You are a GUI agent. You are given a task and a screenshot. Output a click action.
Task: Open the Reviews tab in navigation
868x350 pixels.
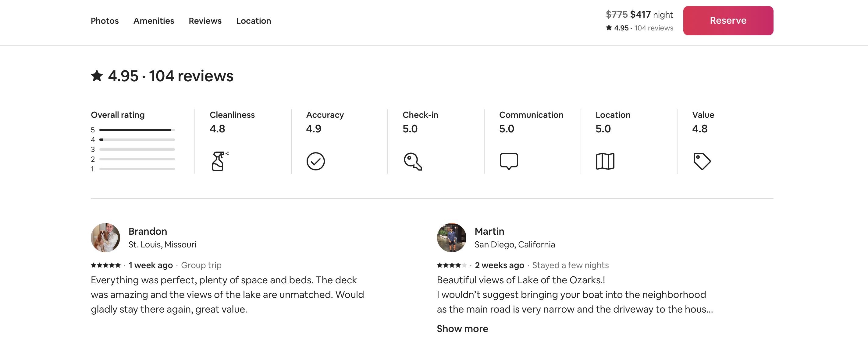coord(205,21)
